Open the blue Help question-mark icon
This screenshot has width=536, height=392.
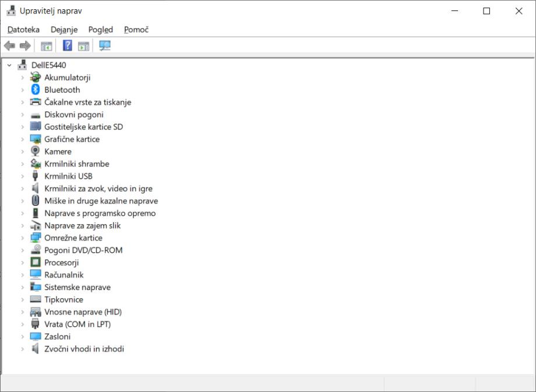click(x=68, y=45)
